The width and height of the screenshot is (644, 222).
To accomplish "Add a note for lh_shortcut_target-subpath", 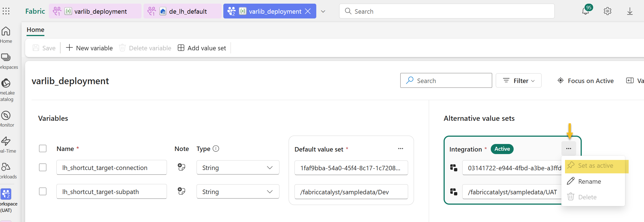I will tap(181, 191).
